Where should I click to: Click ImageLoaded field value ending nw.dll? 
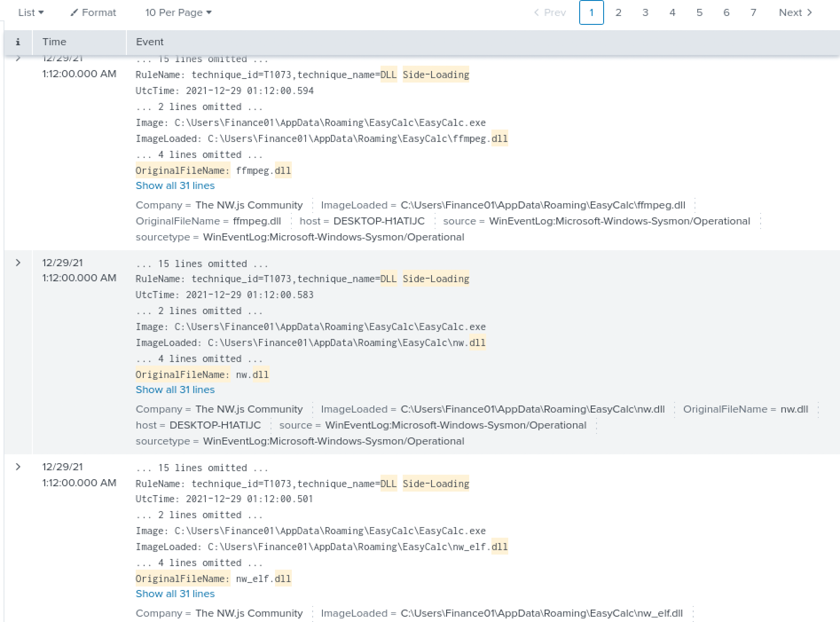[533, 409]
